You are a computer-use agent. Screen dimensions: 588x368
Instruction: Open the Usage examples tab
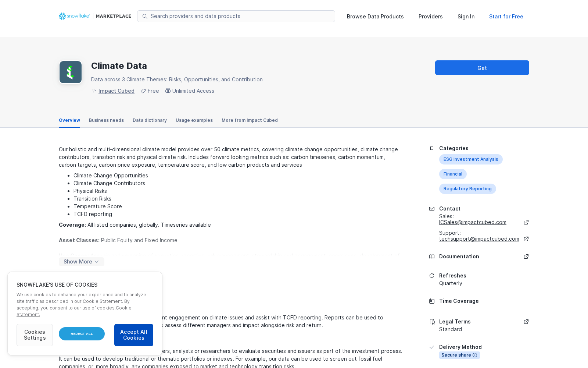click(x=194, y=120)
